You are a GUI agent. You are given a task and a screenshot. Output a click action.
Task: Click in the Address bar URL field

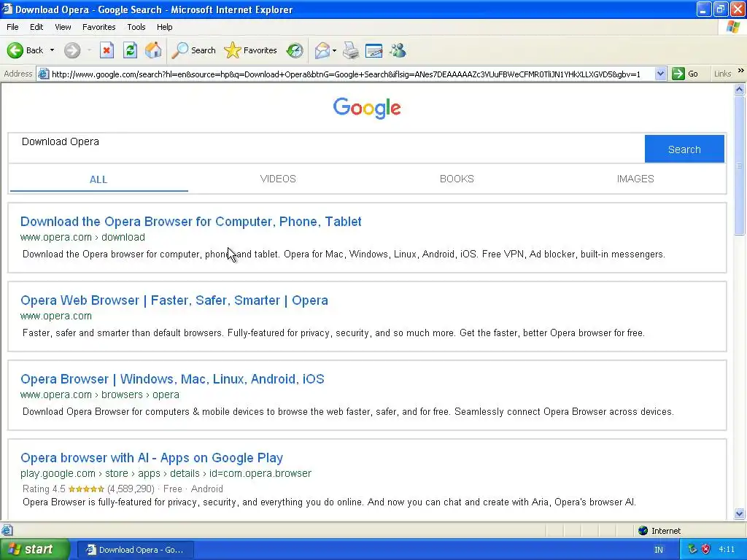coord(352,74)
